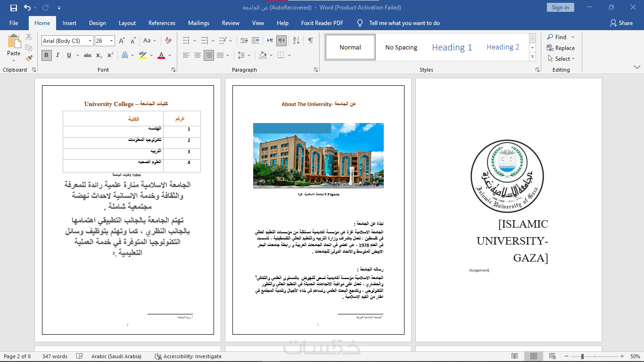Switch to Print Layout view
The height and width of the screenshot is (362, 644).
point(533,356)
